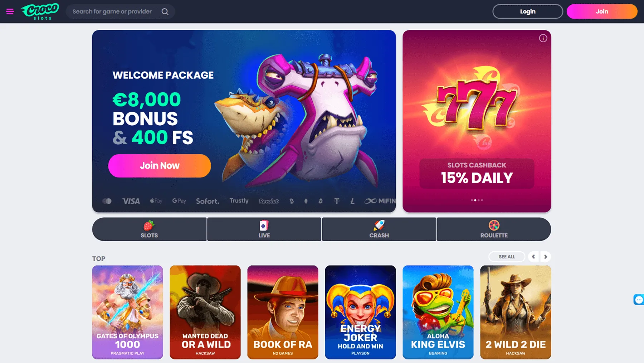Image resolution: width=644 pixels, height=363 pixels.
Task: Click the search magnifier icon
Action: point(165,11)
